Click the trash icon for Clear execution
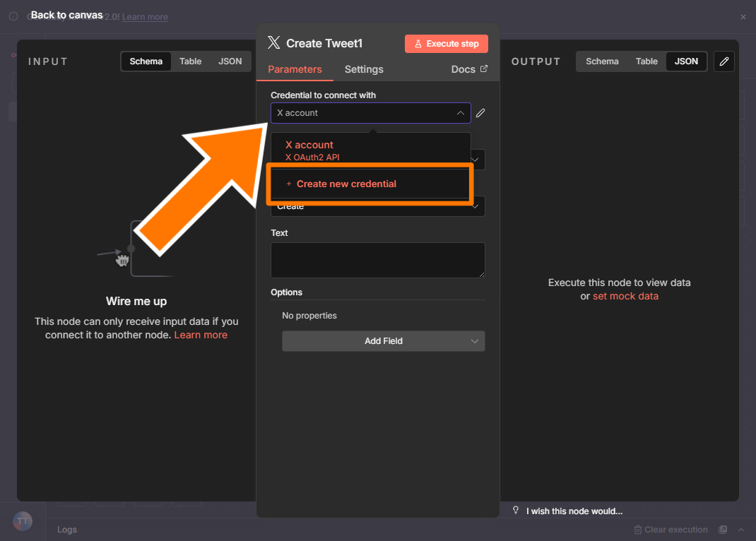The height and width of the screenshot is (541, 756). (638, 530)
